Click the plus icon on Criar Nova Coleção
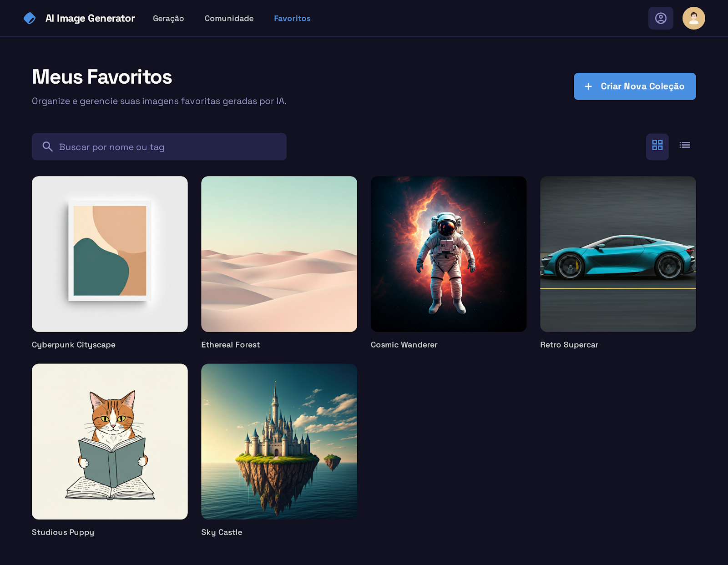 [588, 86]
